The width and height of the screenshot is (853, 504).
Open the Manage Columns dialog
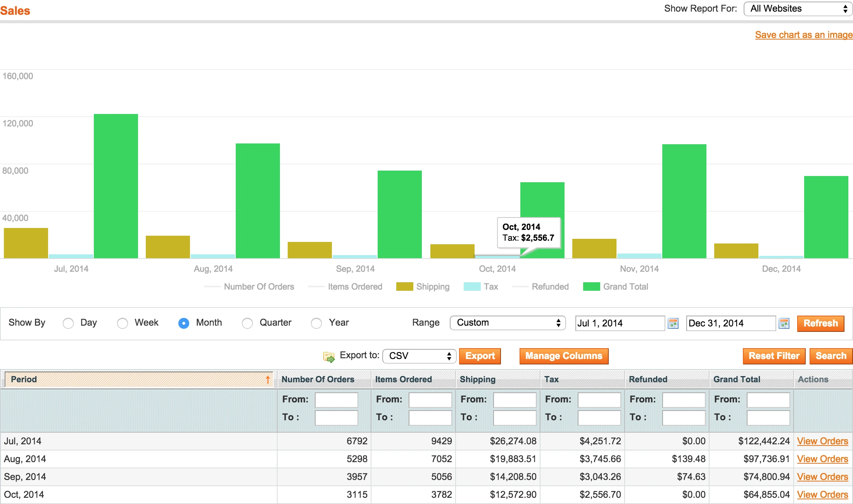563,356
